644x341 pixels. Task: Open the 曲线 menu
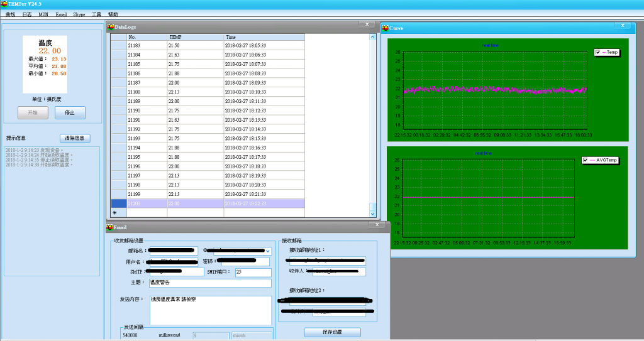coord(10,14)
